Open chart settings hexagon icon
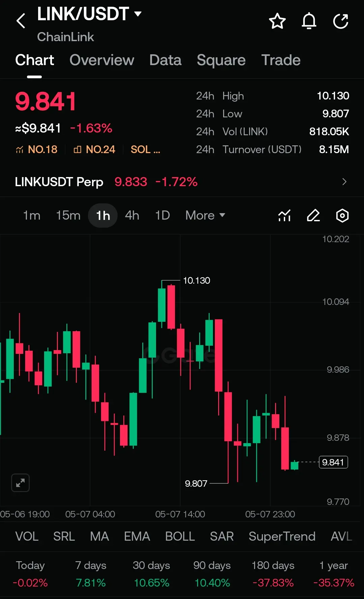 342,216
